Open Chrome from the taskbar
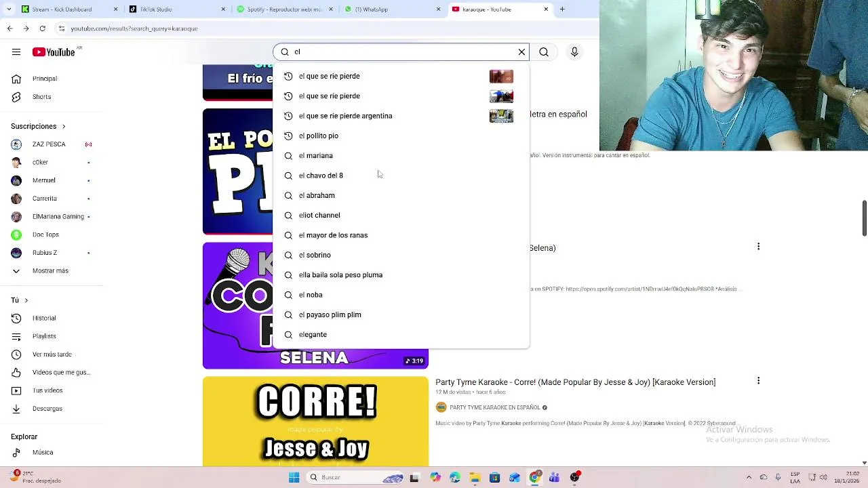The height and width of the screenshot is (488, 868). pyautogui.click(x=534, y=477)
